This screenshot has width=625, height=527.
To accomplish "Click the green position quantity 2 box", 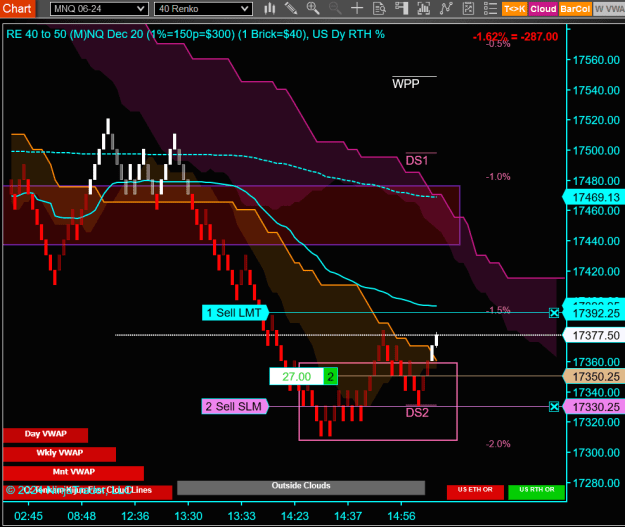I will (330, 376).
